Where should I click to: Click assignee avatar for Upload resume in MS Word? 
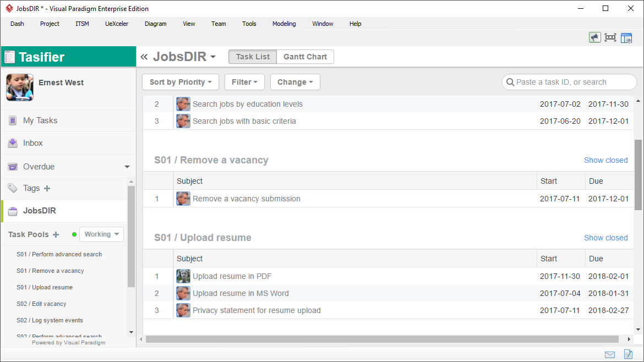click(x=183, y=293)
